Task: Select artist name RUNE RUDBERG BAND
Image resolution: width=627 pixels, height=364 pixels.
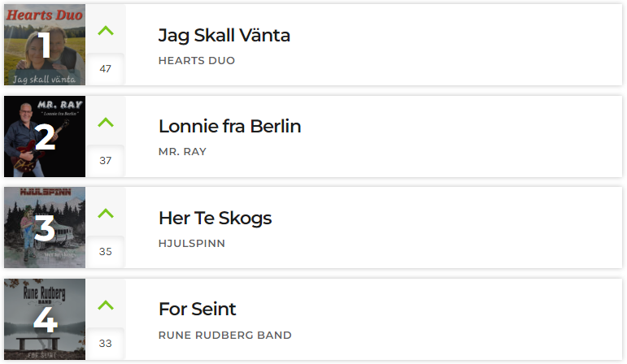Action: click(x=224, y=336)
